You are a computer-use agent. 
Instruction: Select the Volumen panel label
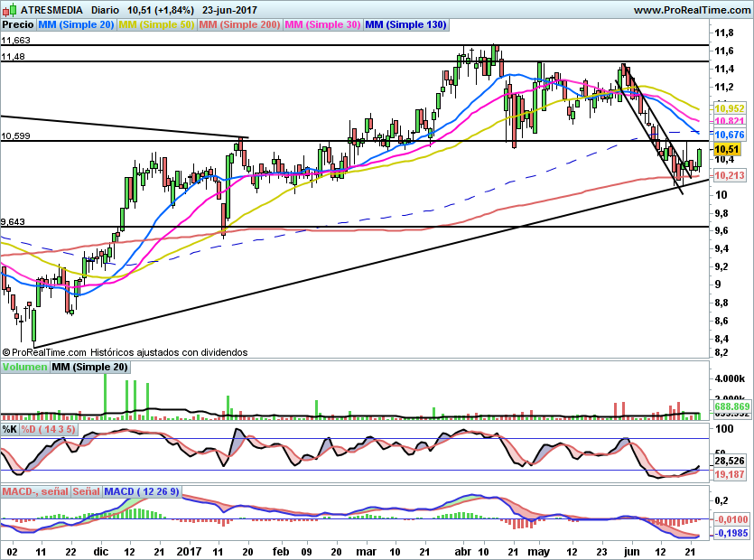[x=25, y=367]
